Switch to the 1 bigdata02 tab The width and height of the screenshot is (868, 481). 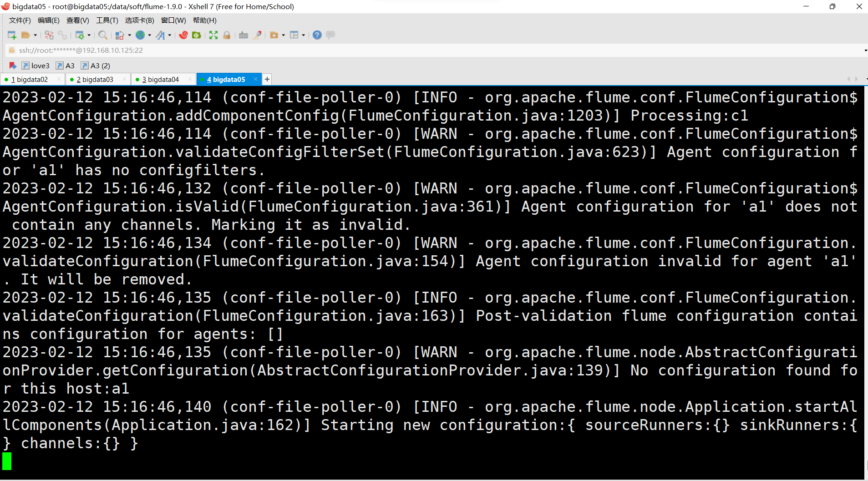(x=29, y=80)
